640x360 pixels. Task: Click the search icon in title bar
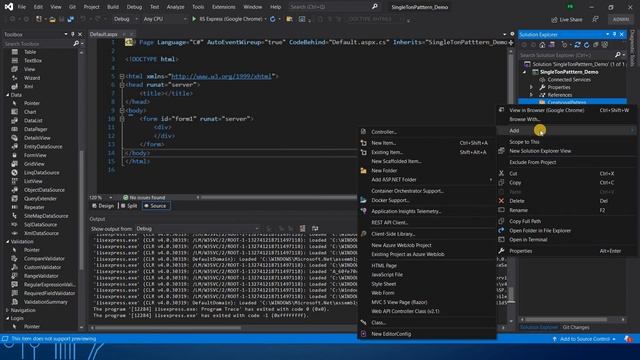(374, 7)
